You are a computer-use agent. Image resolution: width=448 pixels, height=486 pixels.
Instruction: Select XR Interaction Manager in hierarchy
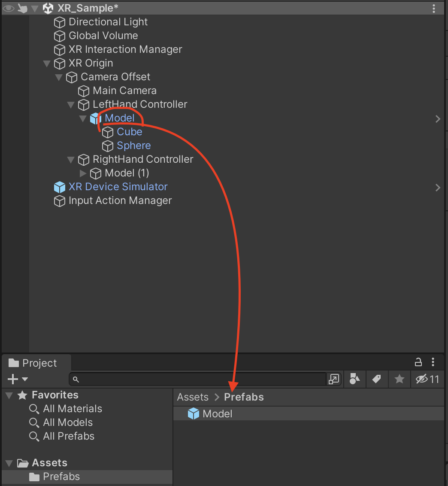pyautogui.click(x=125, y=50)
